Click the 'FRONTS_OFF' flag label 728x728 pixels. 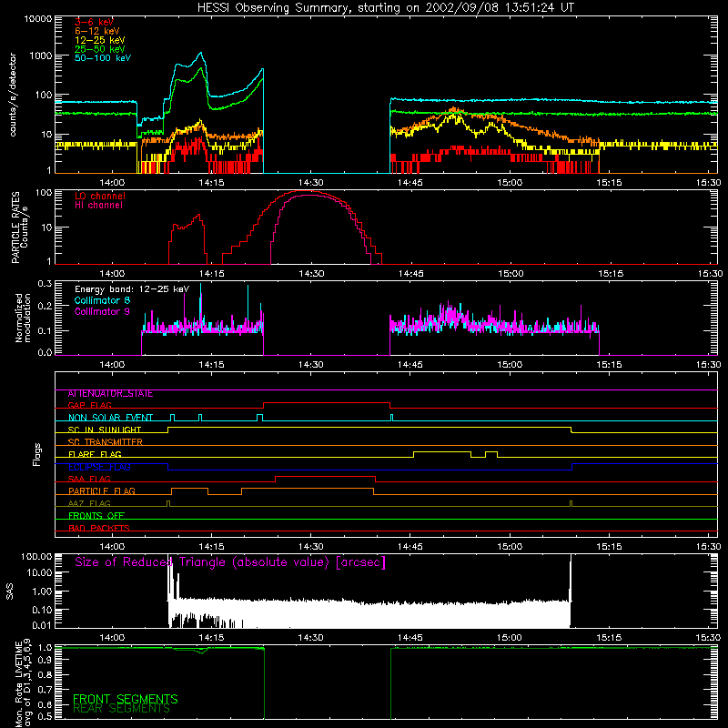pos(96,516)
